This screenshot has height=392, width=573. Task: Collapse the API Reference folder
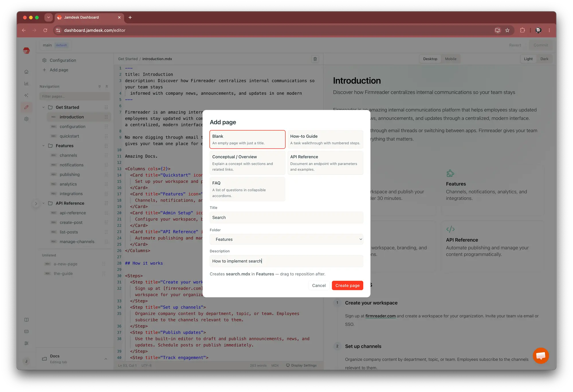click(44, 203)
